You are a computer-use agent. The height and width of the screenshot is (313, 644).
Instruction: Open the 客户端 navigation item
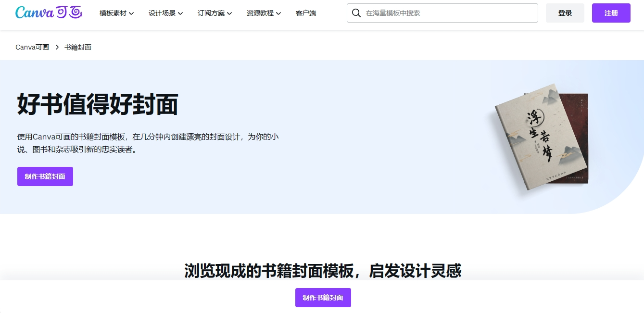click(306, 13)
